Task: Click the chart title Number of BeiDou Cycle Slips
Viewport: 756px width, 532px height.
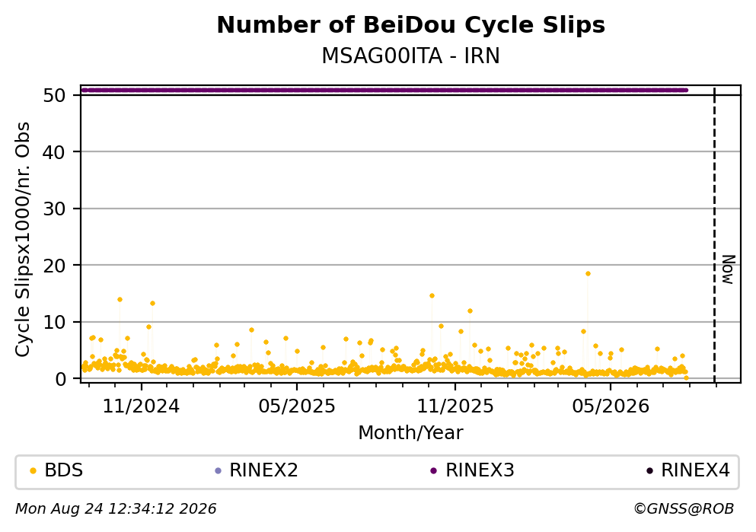Action: point(411,25)
